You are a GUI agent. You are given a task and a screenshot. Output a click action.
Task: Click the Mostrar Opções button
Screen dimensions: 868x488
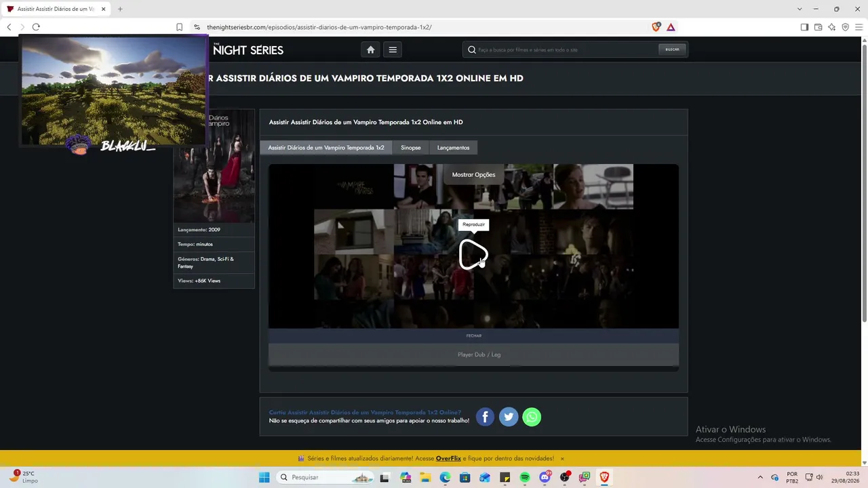click(x=473, y=175)
